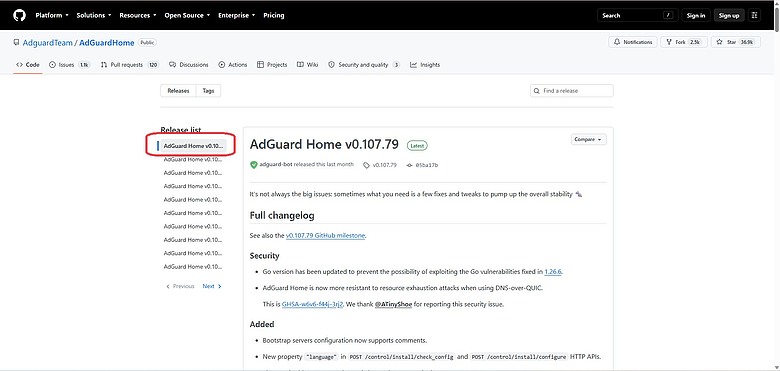Click the Added heading
The height and width of the screenshot is (371, 780).
tap(262, 324)
